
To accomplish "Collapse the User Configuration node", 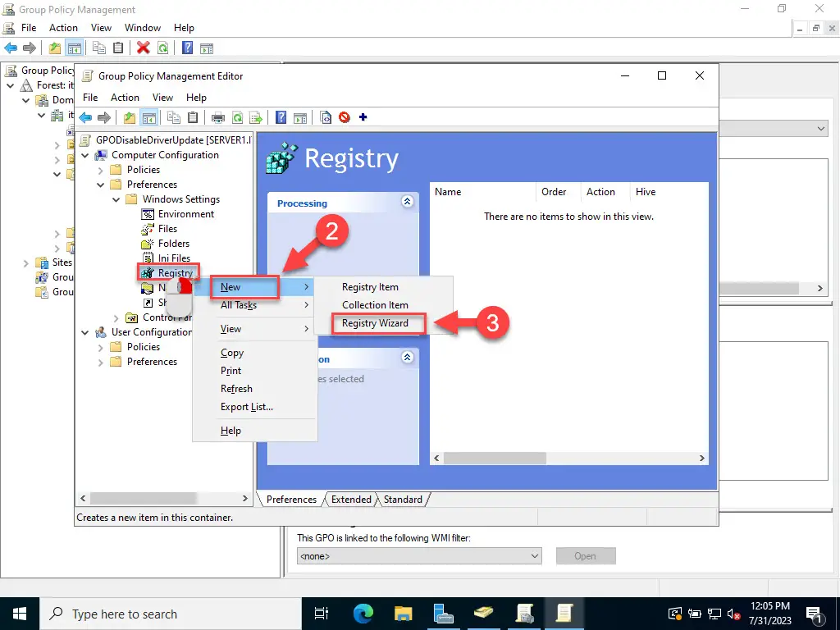I will (x=85, y=333).
